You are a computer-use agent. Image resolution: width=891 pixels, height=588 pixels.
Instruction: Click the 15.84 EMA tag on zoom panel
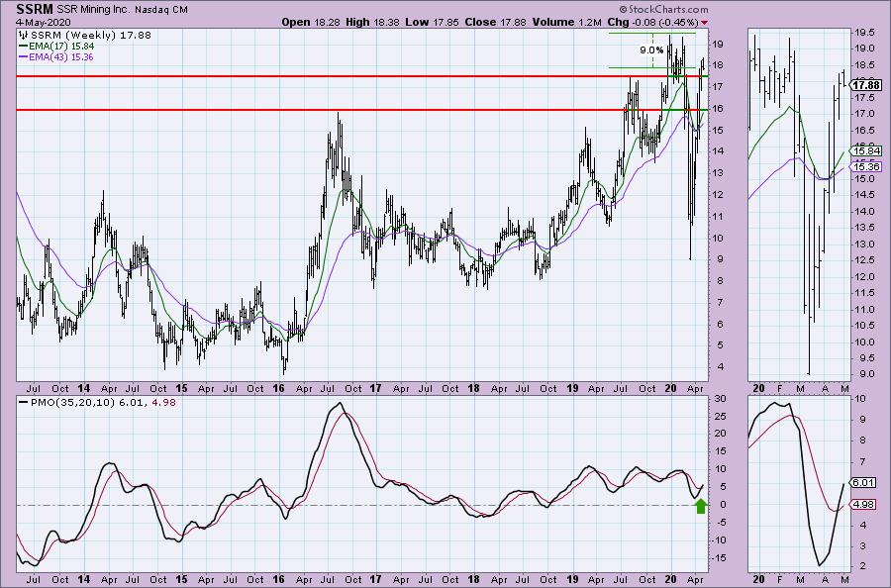(866, 150)
